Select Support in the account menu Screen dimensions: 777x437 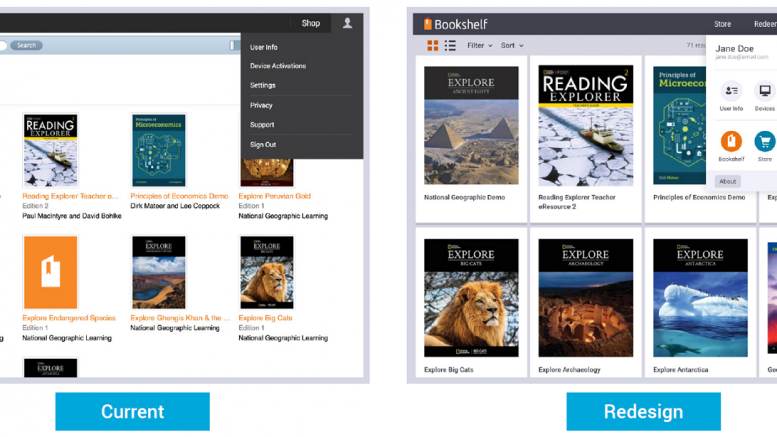pyautogui.click(x=262, y=125)
